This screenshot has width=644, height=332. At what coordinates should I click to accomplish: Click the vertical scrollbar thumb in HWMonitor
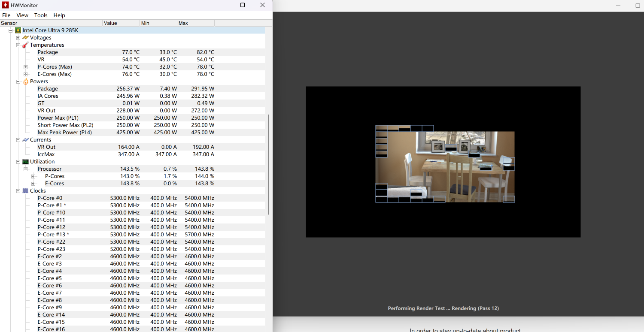coord(269,164)
